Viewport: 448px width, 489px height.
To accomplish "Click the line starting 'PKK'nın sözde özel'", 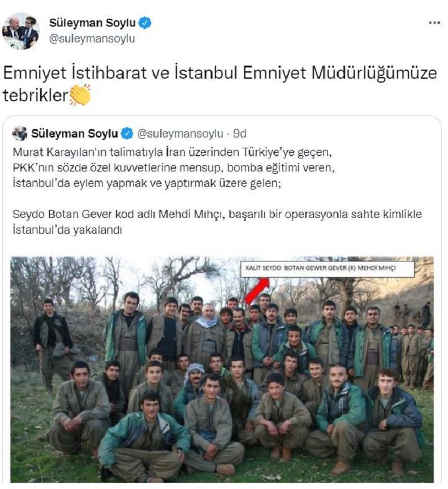I will click(174, 168).
